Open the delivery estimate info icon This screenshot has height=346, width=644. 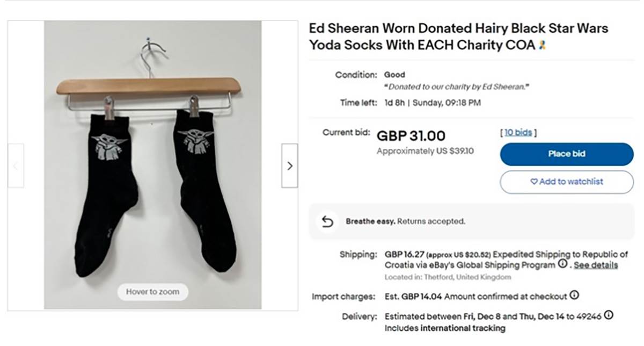click(609, 315)
